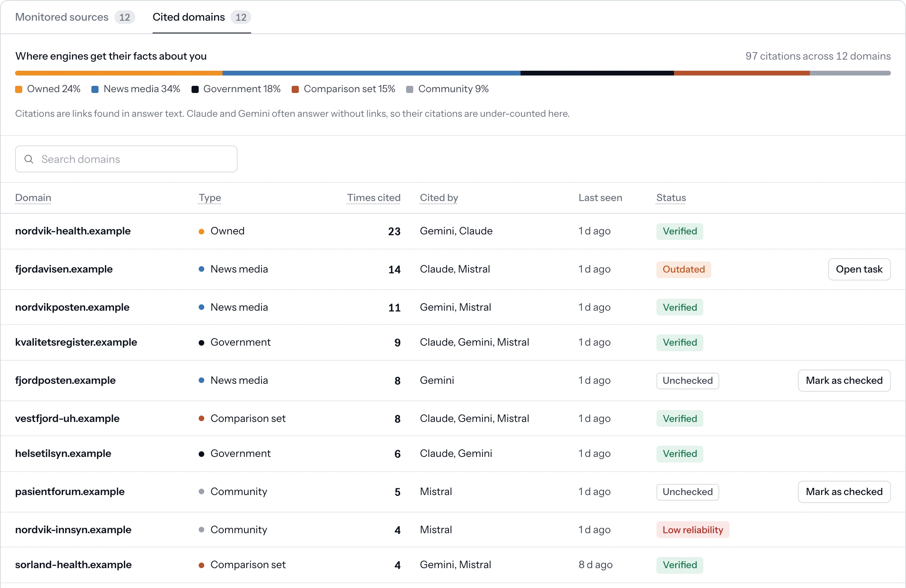Click Unchecked badge for fjordposten.example
This screenshot has width=906, height=588.
pyautogui.click(x=687, y=381)
